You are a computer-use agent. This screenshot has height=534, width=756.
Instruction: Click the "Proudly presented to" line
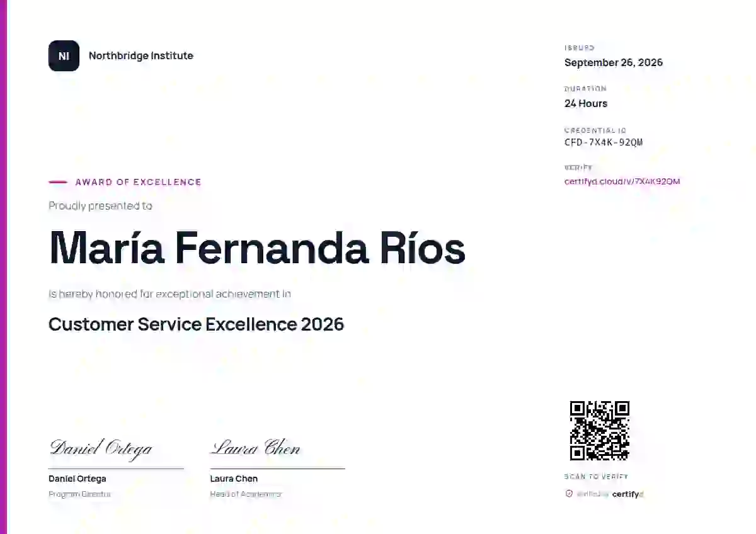tap(100, 206)
